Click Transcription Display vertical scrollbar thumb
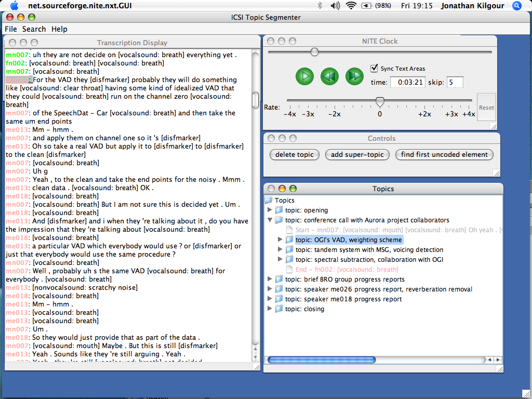Screen dimensions: 532x399 pyautogui.click(x=256, y=100)
